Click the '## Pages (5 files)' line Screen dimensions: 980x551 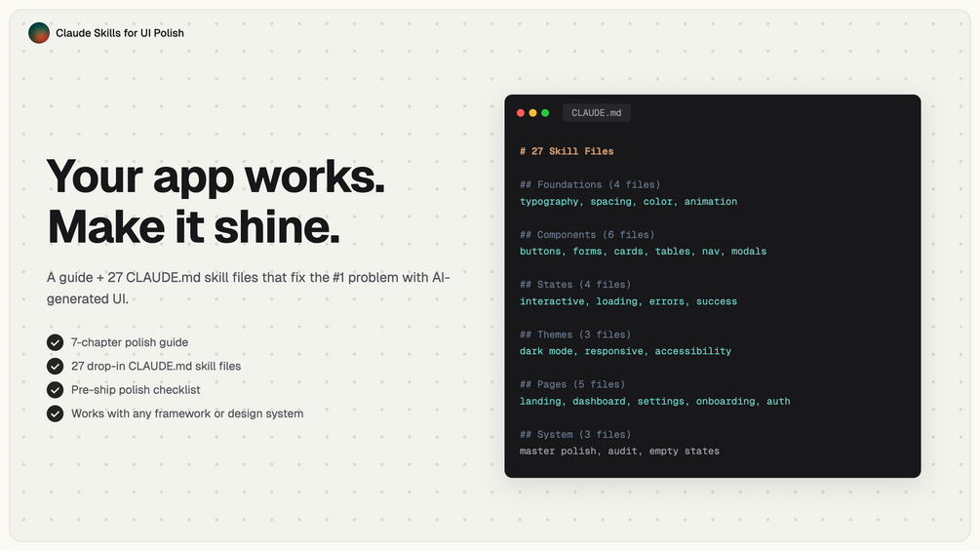point(572,384)
